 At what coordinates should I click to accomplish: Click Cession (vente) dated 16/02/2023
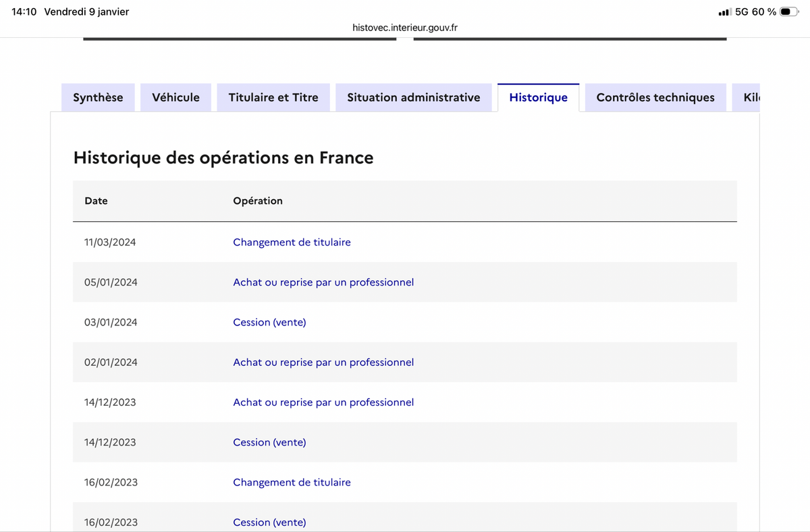pyautogui.click(x=269, y=522)
